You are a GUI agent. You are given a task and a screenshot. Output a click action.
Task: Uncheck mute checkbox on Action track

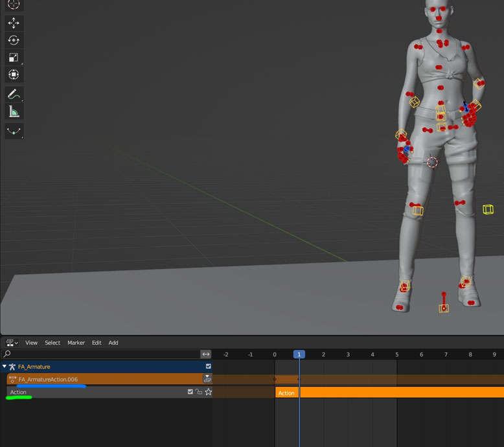coord(190,392)
